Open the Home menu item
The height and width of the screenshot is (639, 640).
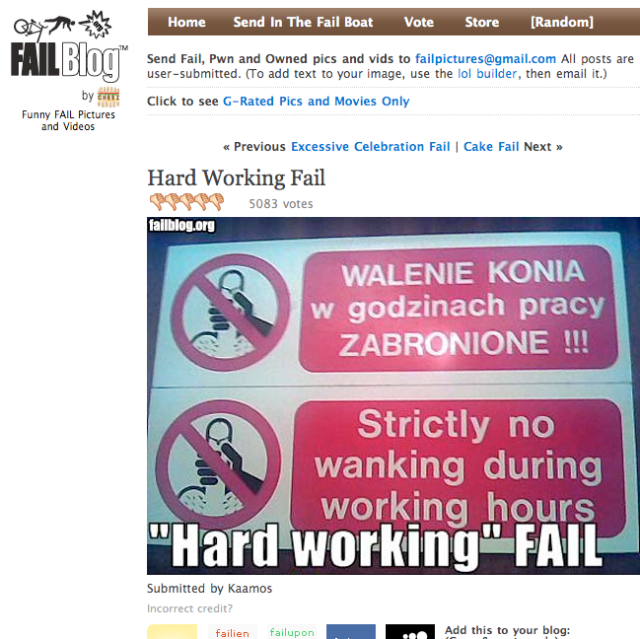(187, 22)
